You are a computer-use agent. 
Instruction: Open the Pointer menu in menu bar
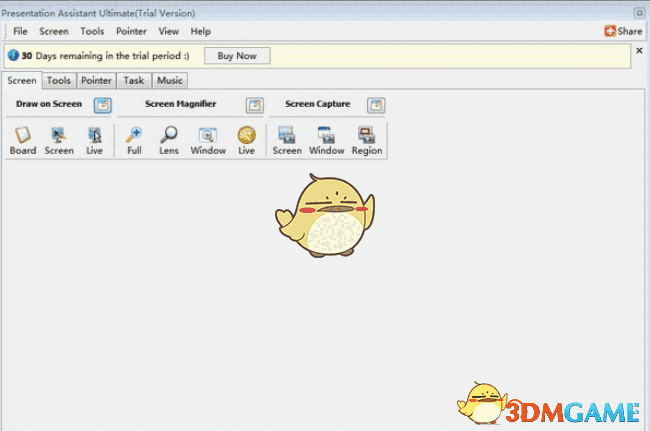(x=131, y=31)
